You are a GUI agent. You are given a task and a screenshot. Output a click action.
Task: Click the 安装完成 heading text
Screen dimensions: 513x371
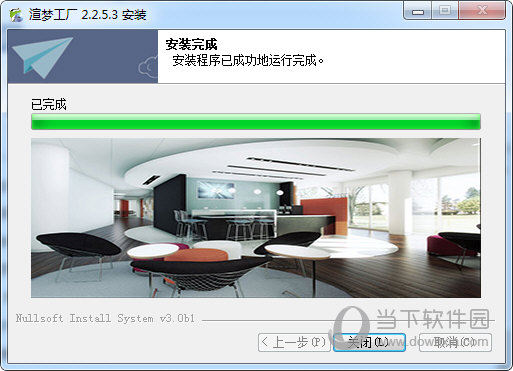[x=191, y=44]
